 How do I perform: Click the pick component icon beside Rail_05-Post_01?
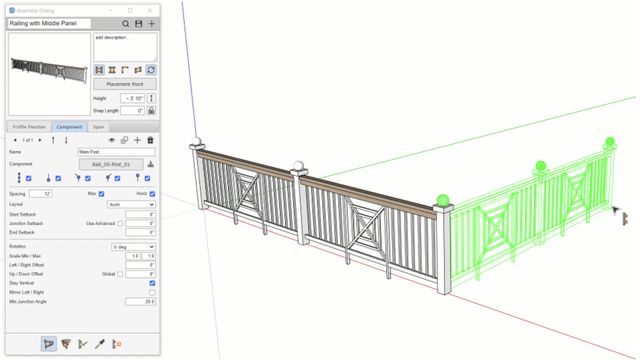click(151, 164)
